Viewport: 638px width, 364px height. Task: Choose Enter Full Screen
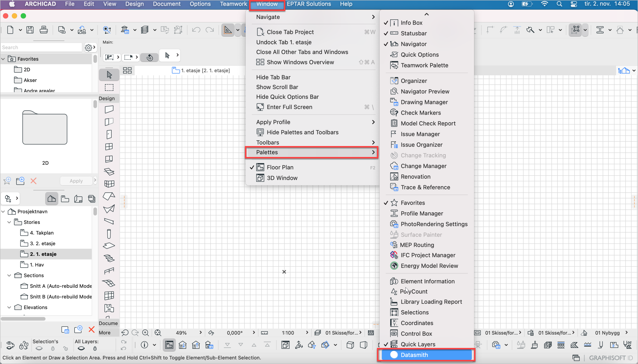point(289,107)
